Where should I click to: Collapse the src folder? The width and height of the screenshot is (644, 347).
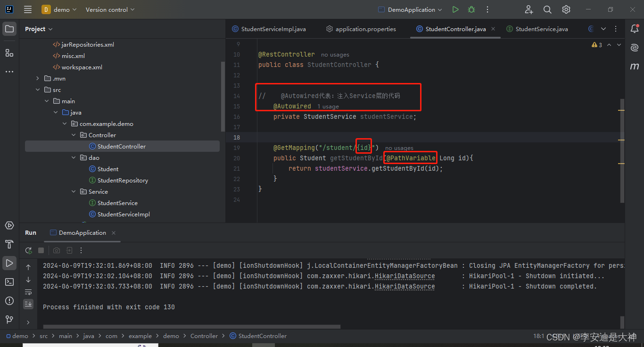[x=38, y=90]
